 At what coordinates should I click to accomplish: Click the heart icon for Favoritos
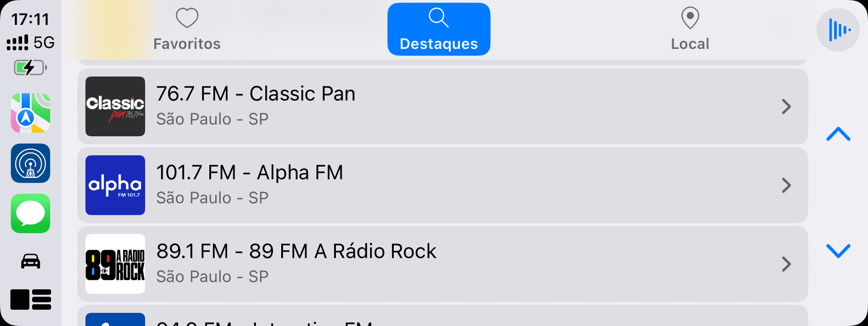click(187, 18)
